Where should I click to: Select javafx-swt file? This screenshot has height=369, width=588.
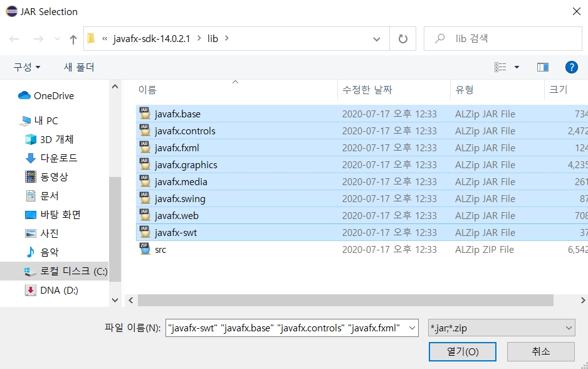click(362, 232)
